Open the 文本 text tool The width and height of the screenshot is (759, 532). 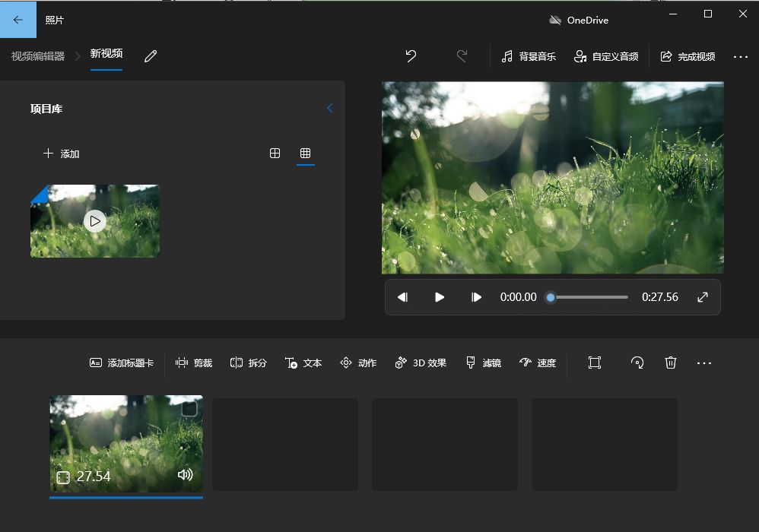click(303, 363)
